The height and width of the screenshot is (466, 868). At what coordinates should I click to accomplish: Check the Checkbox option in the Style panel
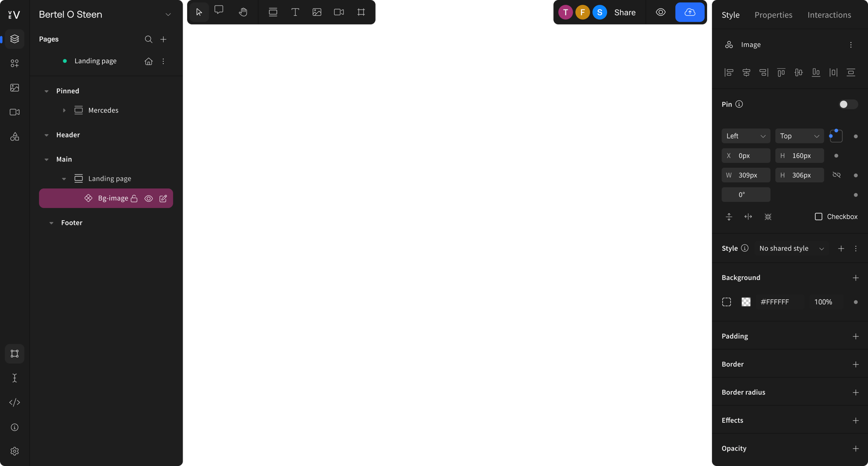(819, 217)
